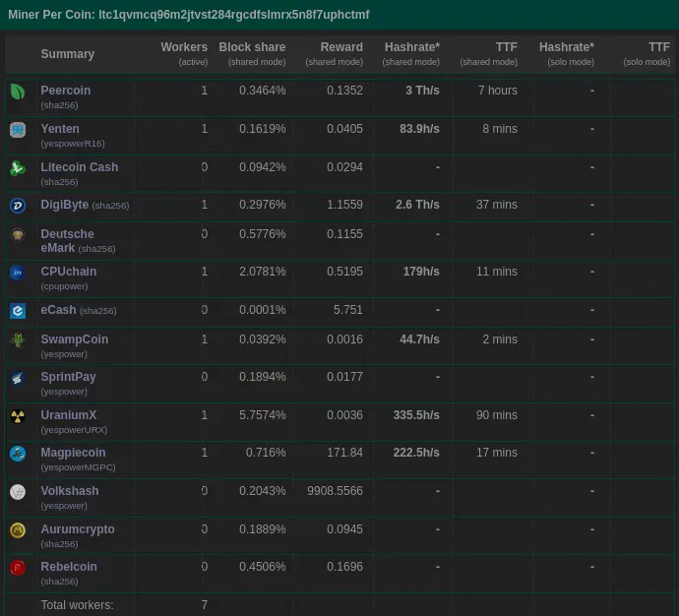Viewport: 679px width, 616px height.
Task: Click the Deutsche eMark coin icon
Action: click(18, 235)
